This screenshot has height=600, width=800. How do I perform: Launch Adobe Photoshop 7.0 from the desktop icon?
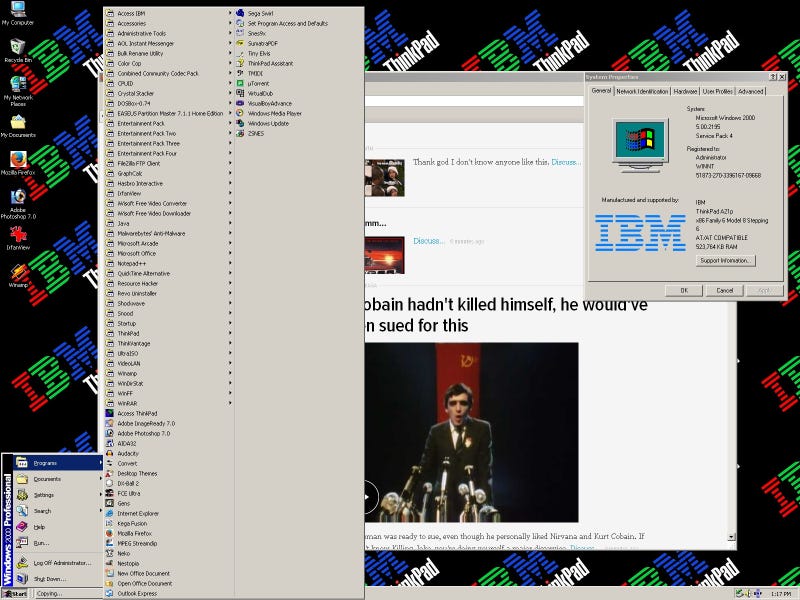pyautogui.click(x=18, y=204)
